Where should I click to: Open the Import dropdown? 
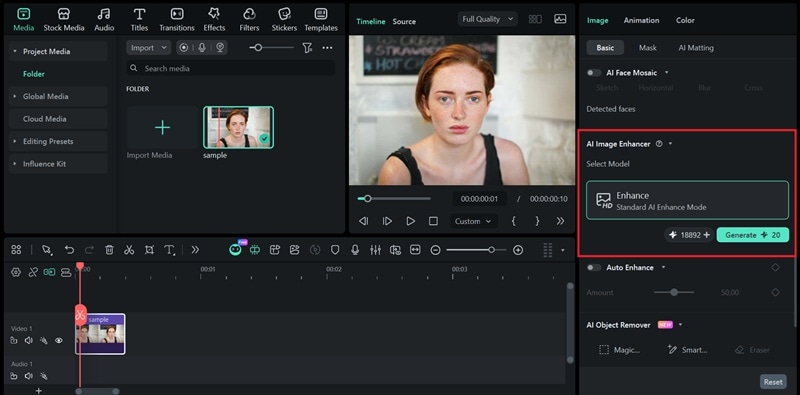click(x=148, y=47)
